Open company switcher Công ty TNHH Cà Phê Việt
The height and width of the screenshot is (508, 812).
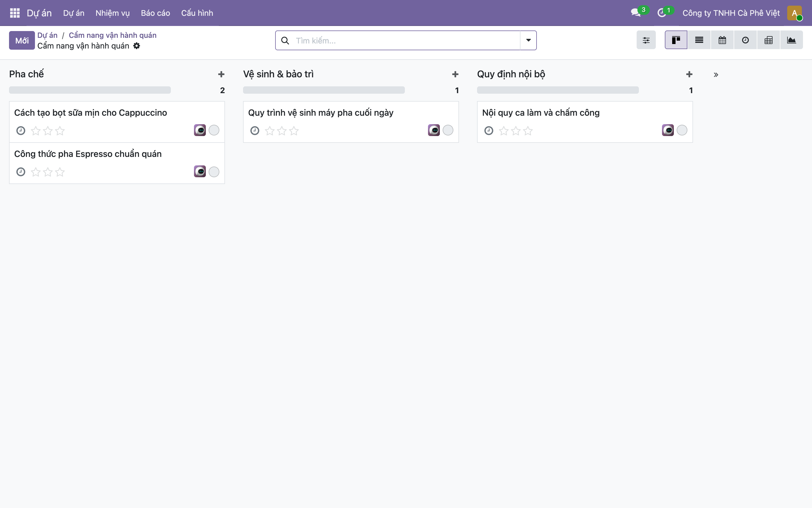[x=731, y=13]
